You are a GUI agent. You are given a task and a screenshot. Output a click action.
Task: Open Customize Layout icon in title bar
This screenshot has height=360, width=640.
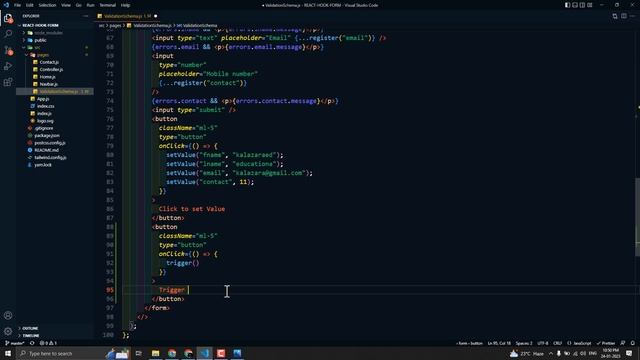[x=590, y=5]
